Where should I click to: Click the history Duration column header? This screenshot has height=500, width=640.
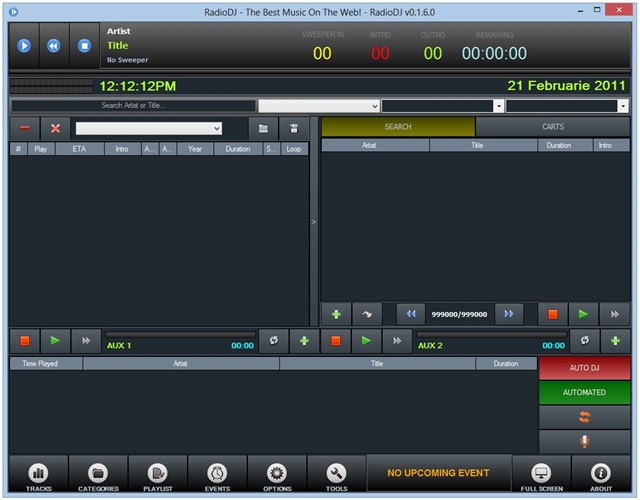[506, 364]
